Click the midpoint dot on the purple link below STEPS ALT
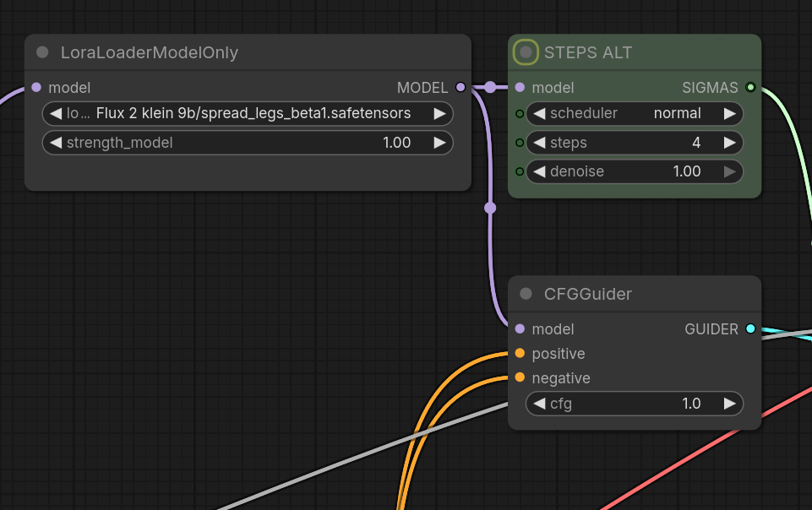812x510 pixels. click(x=490, y=208)
